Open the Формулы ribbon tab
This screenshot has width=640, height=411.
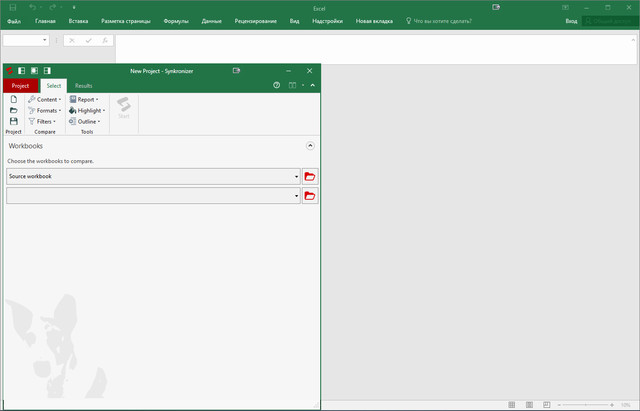[176, 20]
